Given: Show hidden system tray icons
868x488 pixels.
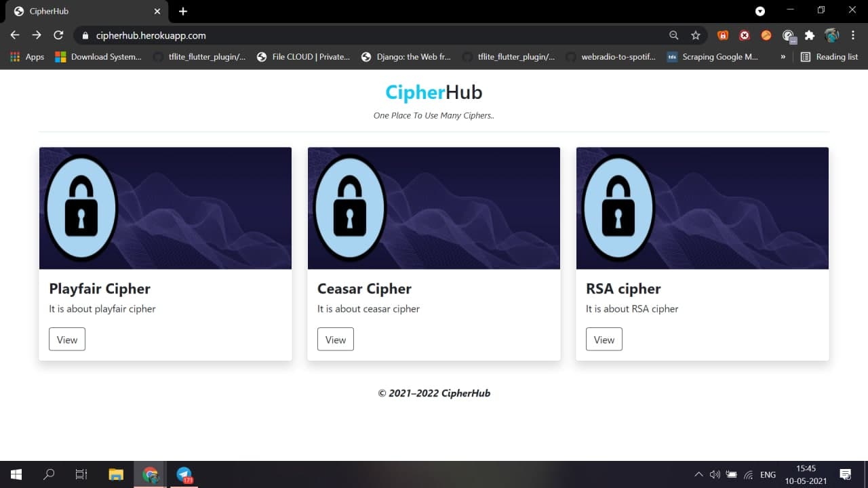Looking at the screenshot, I should tap(698, 474).
